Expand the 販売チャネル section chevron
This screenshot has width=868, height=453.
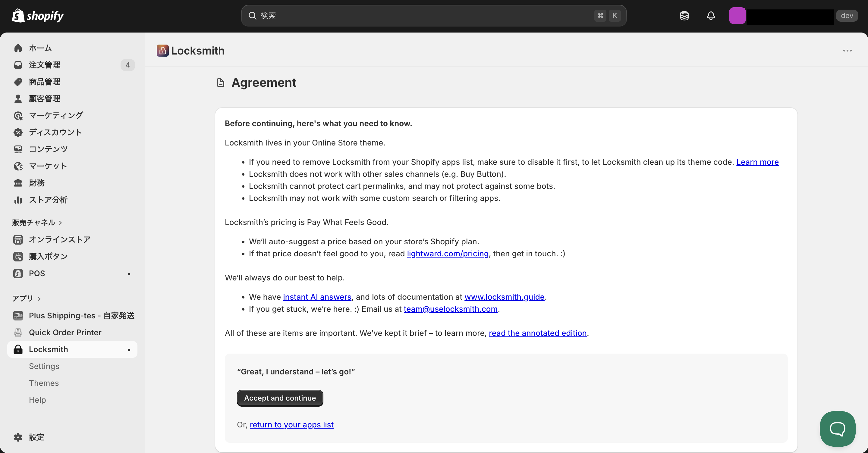click(61, 223)
